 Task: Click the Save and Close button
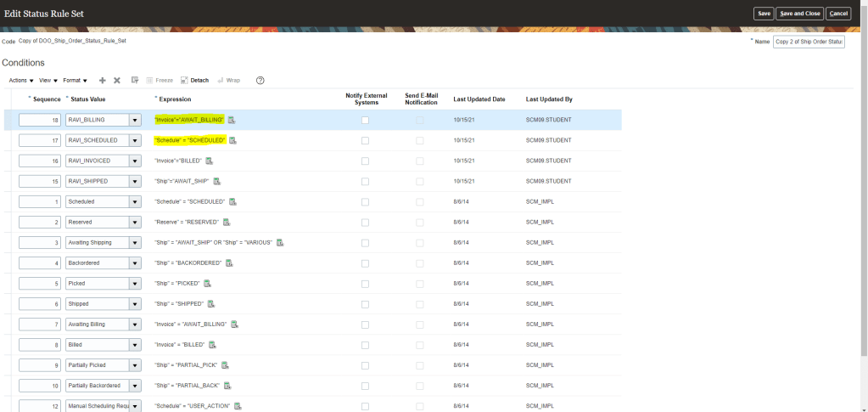(799, 14)
